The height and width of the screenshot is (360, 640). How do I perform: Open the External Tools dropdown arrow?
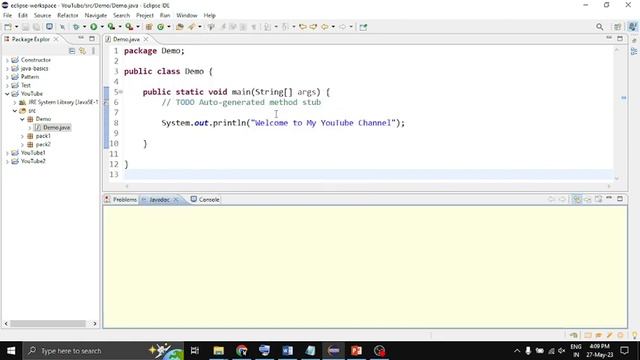138,27
